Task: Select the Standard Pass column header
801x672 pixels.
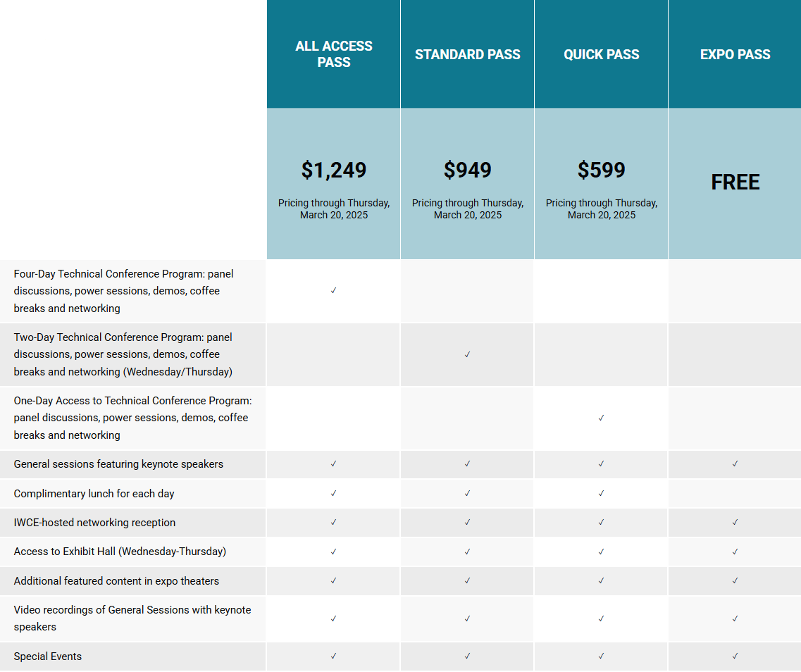Action: click(468, 54)
